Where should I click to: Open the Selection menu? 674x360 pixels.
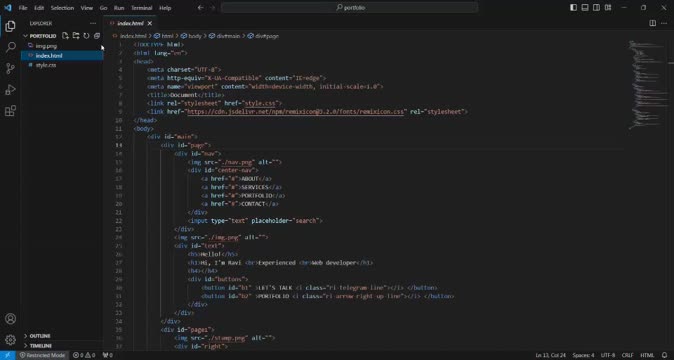(62, 8)
